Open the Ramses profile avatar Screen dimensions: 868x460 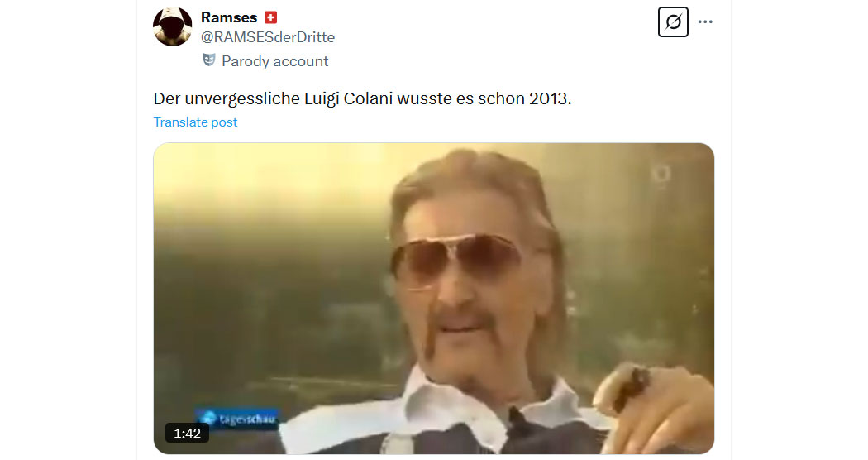pos(172,26)
